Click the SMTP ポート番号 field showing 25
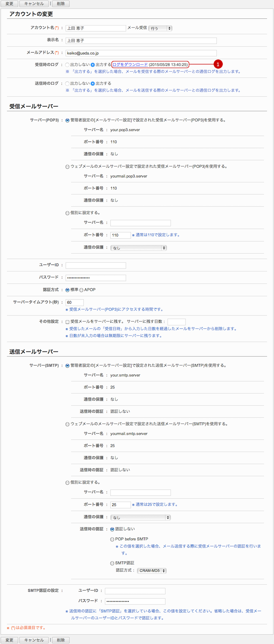 [121, 505]
